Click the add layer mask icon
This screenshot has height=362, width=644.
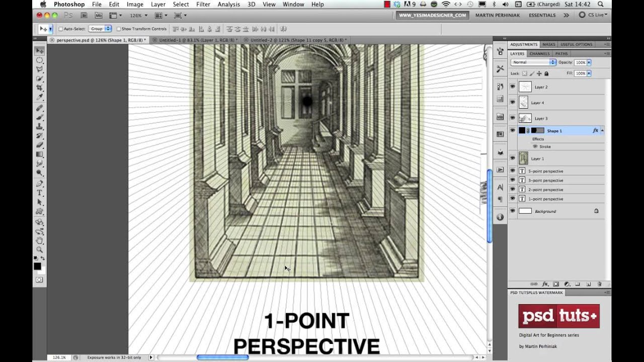556,284
